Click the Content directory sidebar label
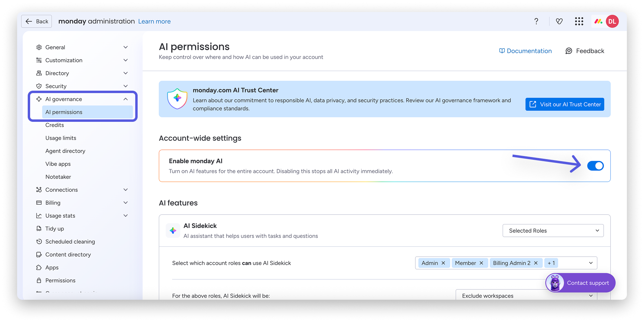Screen dimensions: 644x322 (68, 255)
